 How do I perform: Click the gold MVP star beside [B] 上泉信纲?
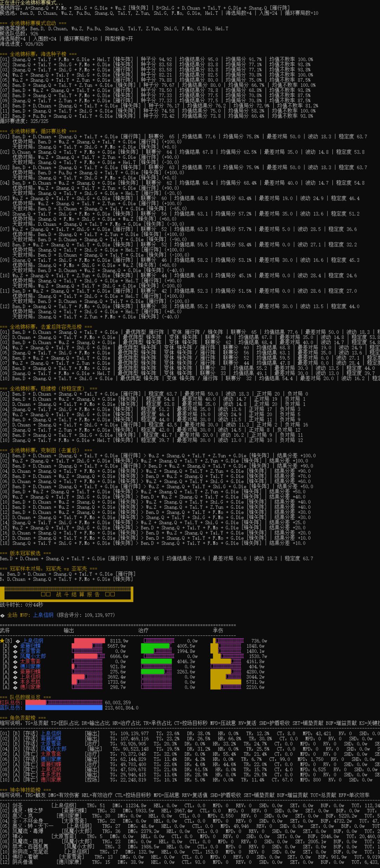click(x=2, y=641)
